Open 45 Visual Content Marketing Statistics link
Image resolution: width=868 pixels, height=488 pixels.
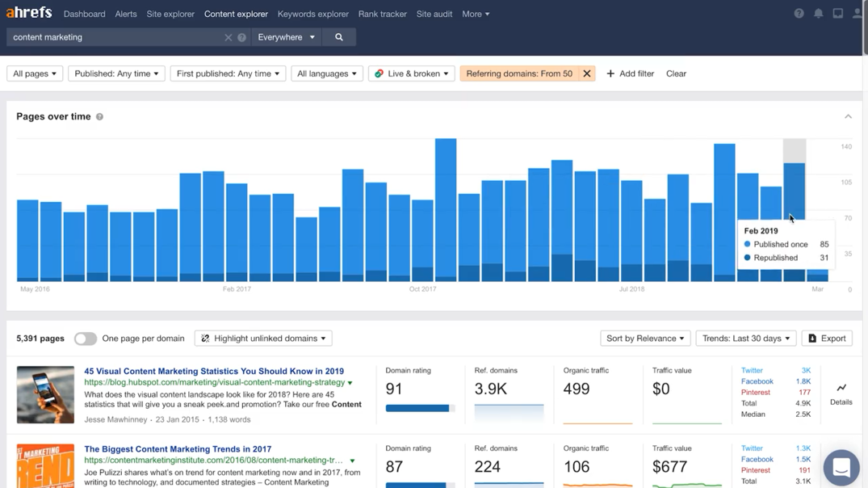click(214, 371)
